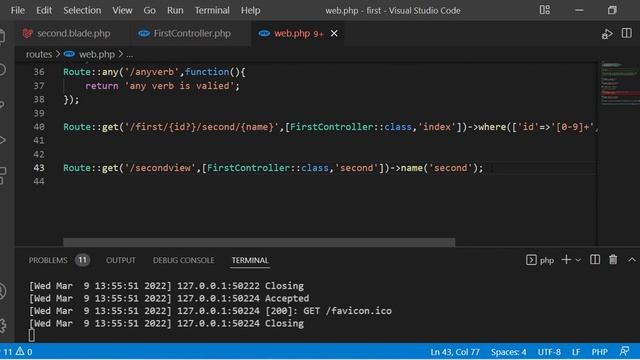Split the editor to the right
640x360 pixels.
point(627,33)
